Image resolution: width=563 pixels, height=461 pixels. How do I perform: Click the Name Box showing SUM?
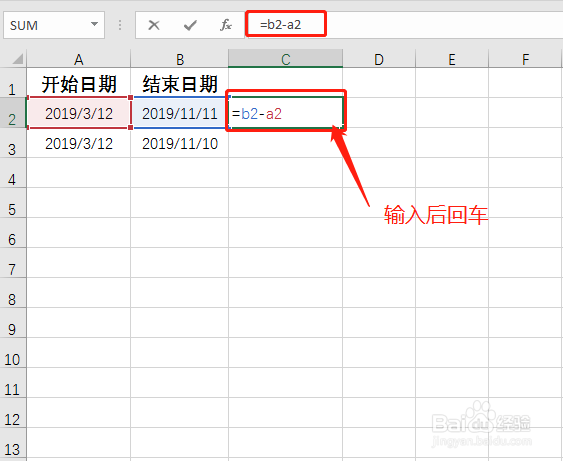[x=54, y=25]
